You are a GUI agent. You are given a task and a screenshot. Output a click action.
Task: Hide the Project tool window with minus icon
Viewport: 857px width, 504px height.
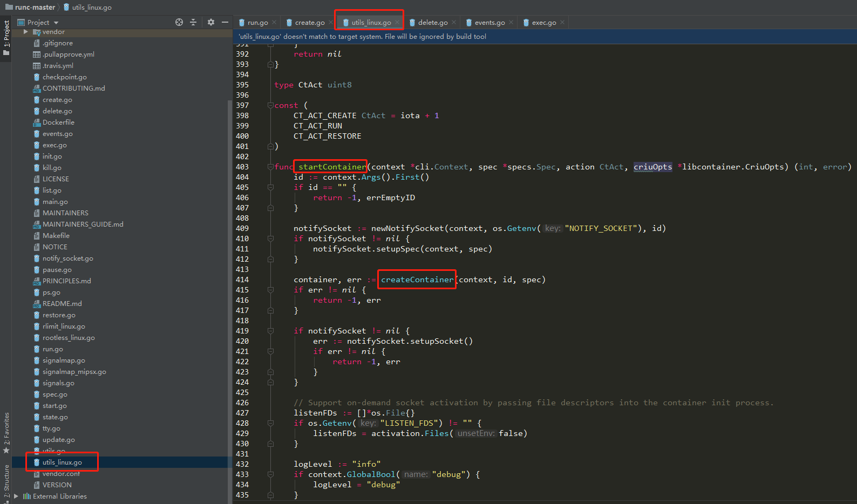tap(225, 22)
